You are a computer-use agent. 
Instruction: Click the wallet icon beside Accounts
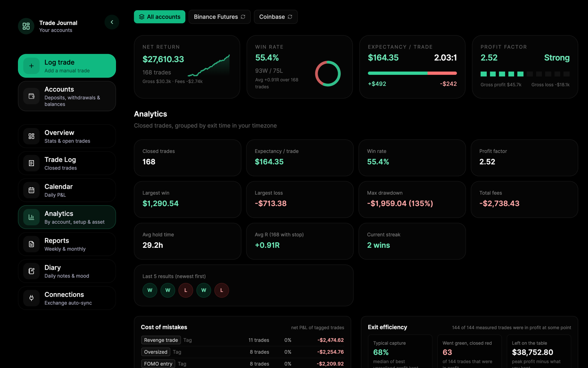coord(31,96)
